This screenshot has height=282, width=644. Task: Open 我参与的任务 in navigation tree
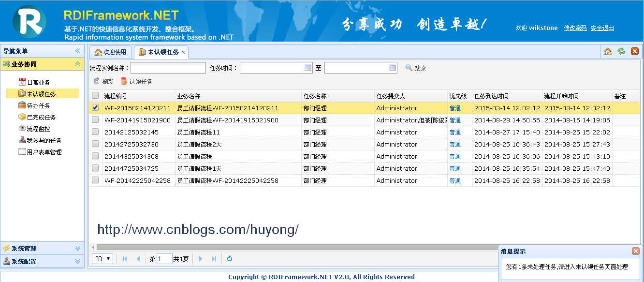point(44,140)
